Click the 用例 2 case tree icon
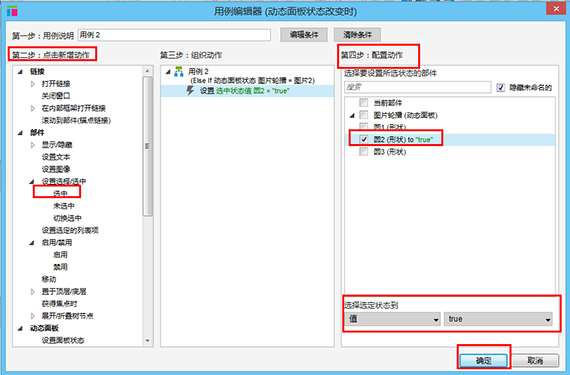 (x=178, y=72)
